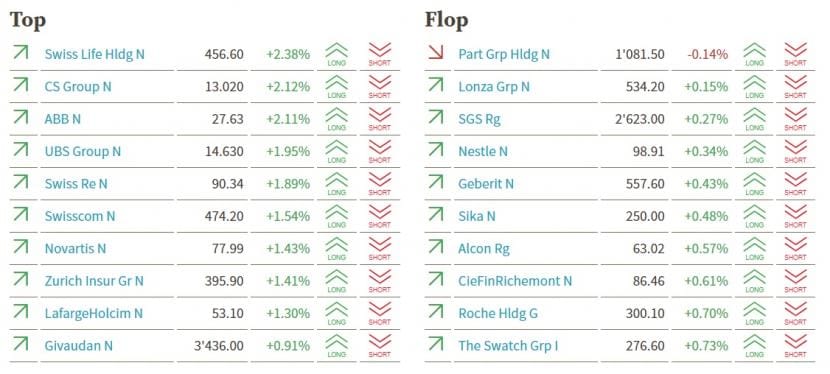Screen dimensions: 830x374
Task: Click the LONG icon for Sika N
Action: [754, 216]
